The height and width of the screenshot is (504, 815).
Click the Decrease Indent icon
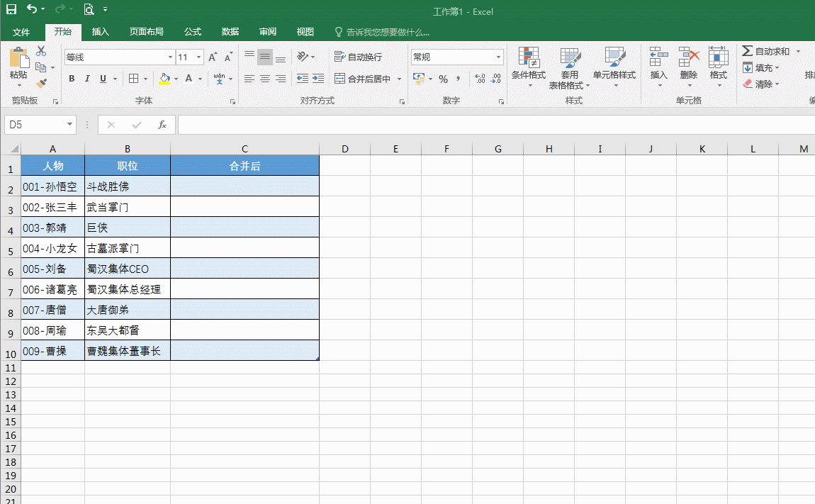303,79
